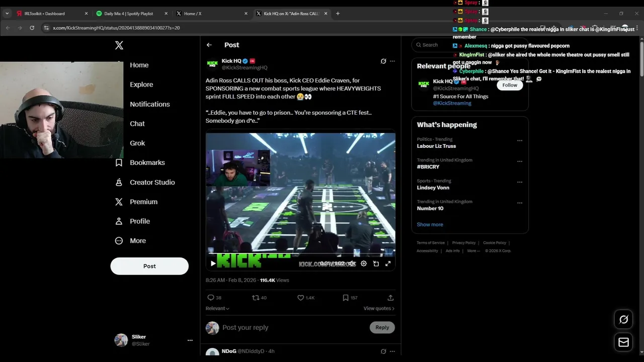Click Grok icon on NDoG's reply

383,351
